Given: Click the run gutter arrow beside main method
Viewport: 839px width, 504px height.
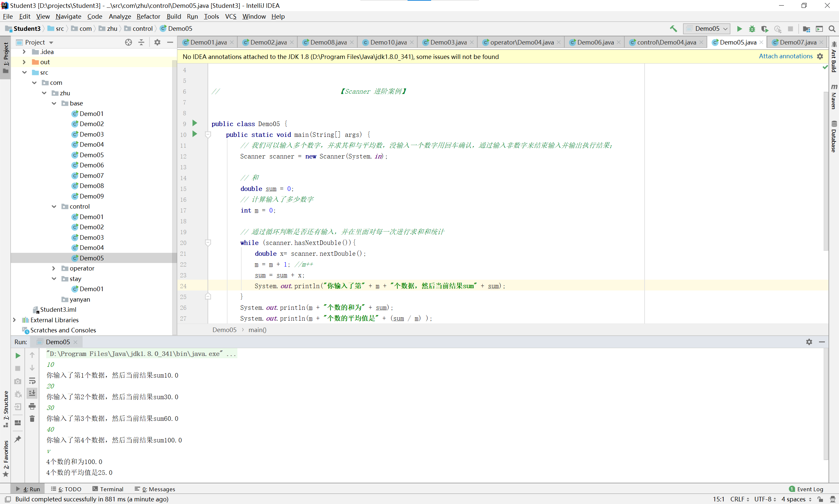Looking at the screenshot, I should pos(195,134).
